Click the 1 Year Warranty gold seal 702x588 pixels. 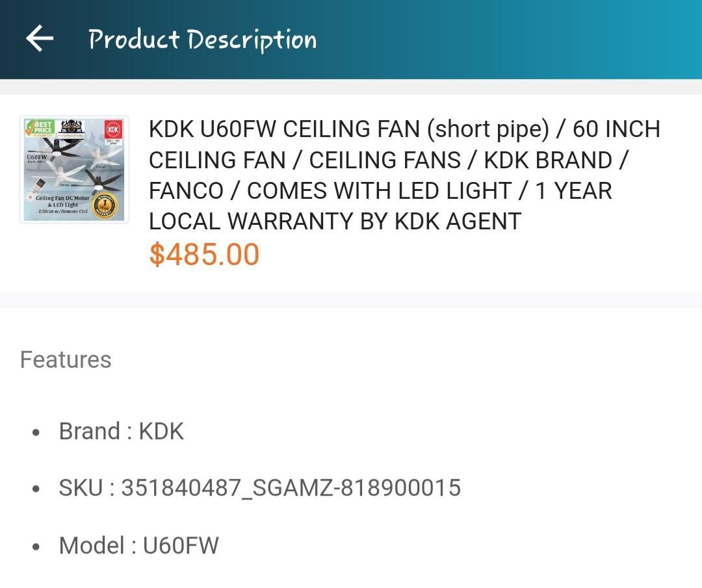point(104,204)
